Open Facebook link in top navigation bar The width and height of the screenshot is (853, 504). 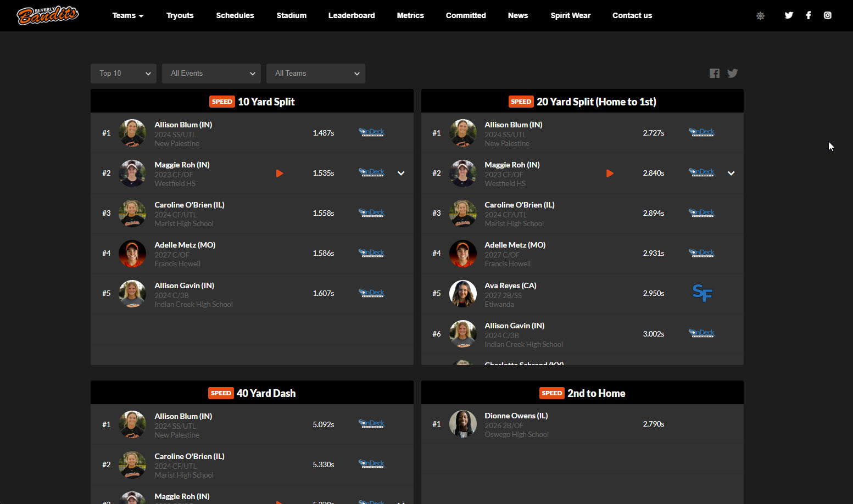click(x=809, y=15)
